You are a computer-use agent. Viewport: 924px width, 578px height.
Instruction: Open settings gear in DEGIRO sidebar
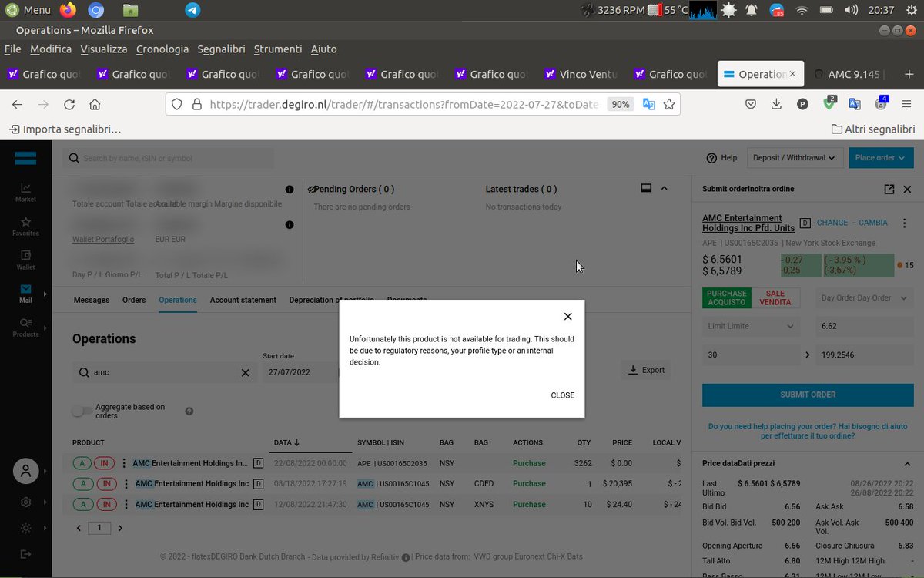26,502
